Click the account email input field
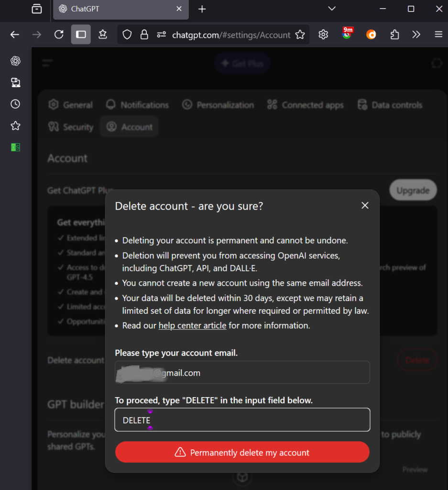Image resolution: width=448 pixels, height=490 pixels. click(242, 372)
